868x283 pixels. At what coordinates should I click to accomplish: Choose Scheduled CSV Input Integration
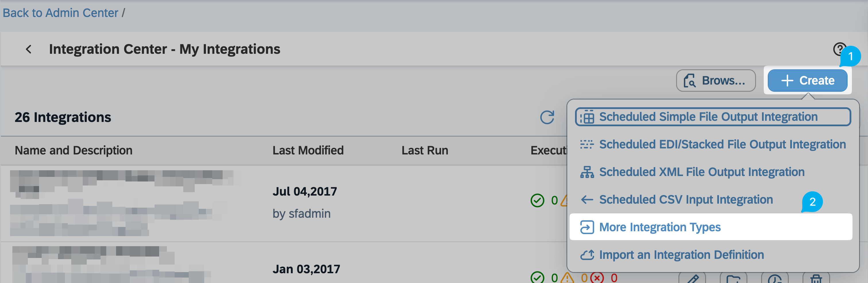686,200
